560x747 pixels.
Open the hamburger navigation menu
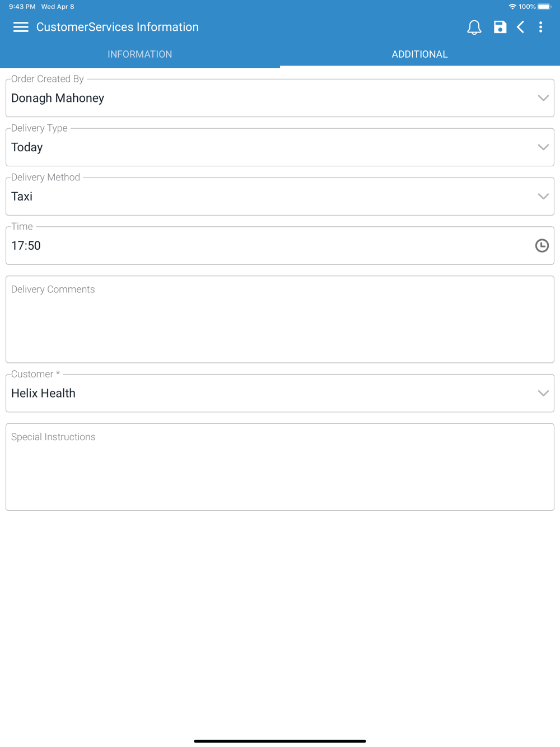pos(21,27)
